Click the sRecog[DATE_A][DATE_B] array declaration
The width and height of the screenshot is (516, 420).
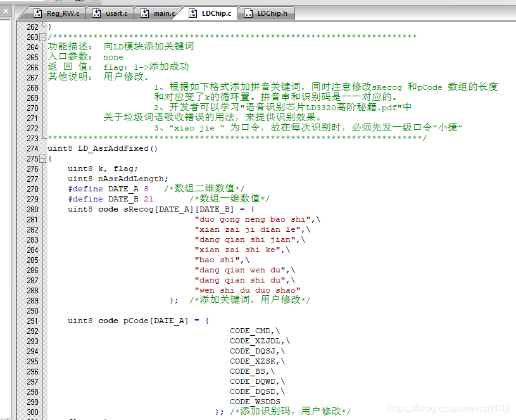pyautogui.click(x=161, y=209)
